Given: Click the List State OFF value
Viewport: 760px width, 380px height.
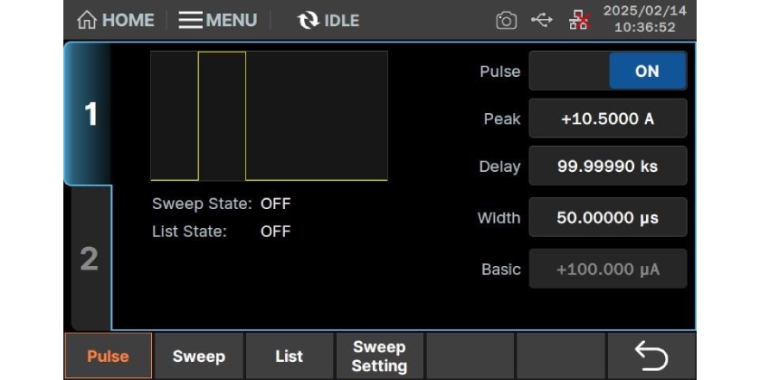Looking at the screenshot, I should 275,231.
